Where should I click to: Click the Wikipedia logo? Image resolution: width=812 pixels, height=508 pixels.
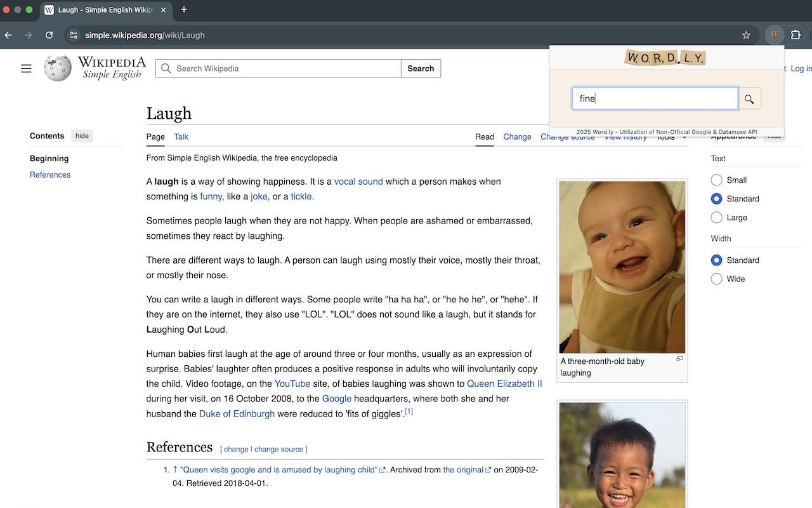pyautogui.click(x=57, y=68)
